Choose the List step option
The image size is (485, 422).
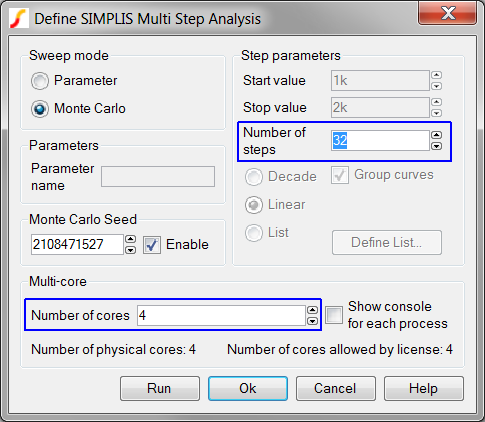tap(254, 233)
